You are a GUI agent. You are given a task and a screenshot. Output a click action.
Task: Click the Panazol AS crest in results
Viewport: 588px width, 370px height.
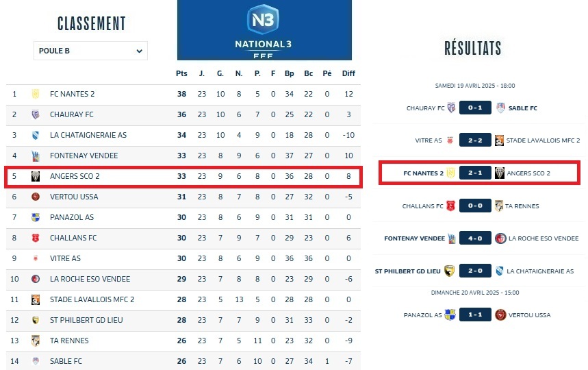click(450, 315)
